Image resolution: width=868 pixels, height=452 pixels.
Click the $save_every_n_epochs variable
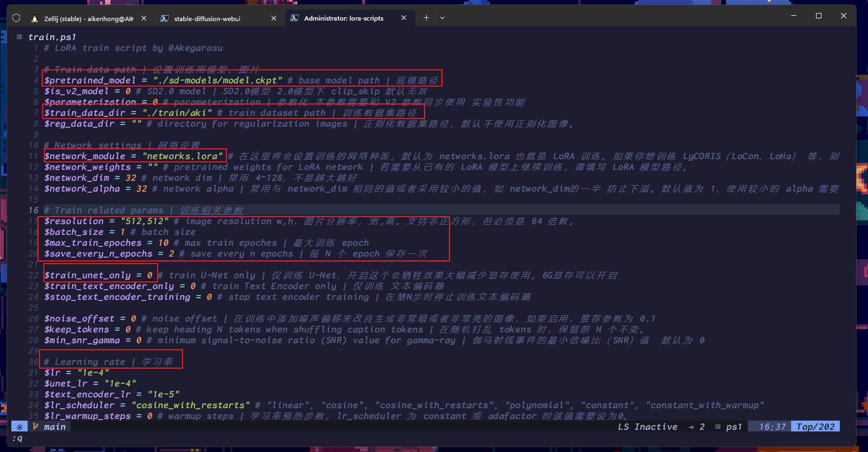[x=98, y=253]
